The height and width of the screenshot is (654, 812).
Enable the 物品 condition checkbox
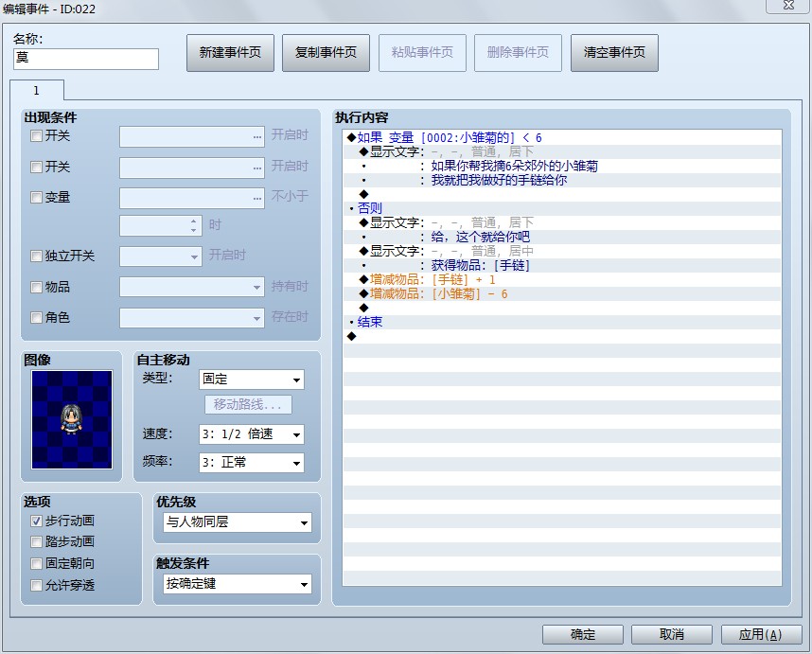(x=36, y=287)
